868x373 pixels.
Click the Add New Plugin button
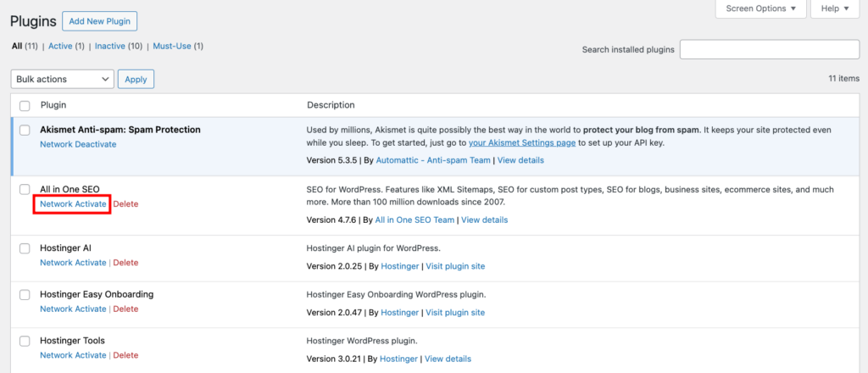pyautogui.click(x=99, y=20)
